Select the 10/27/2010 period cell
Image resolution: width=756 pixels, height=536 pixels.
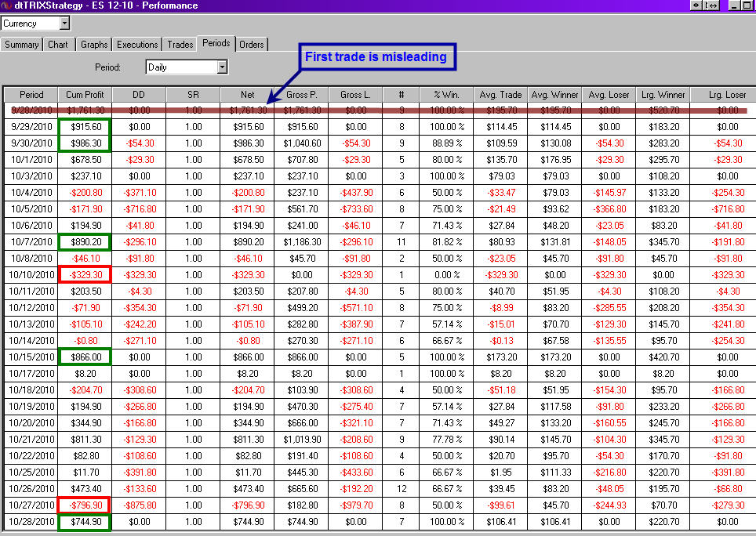coord(31,505)
